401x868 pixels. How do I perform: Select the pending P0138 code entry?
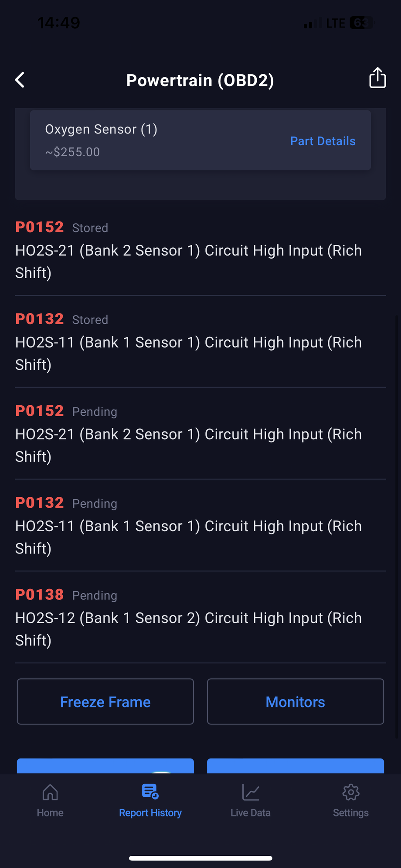[200, 618]
